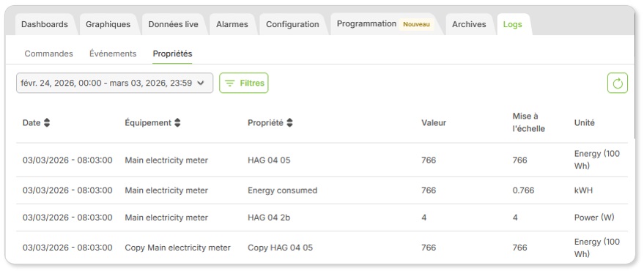644x271 pixels.
Task: Click the date cell in Energy consumed row
Action: pyautogui.click(x=67, y=190)
